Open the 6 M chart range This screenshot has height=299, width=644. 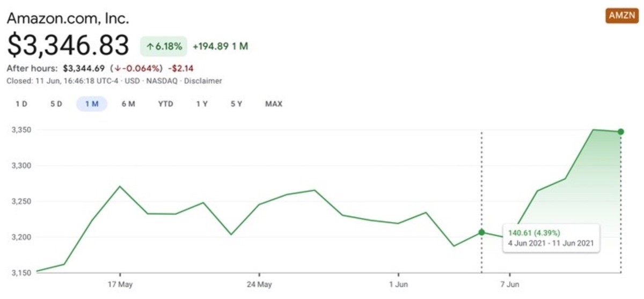(x=128, y=104)
